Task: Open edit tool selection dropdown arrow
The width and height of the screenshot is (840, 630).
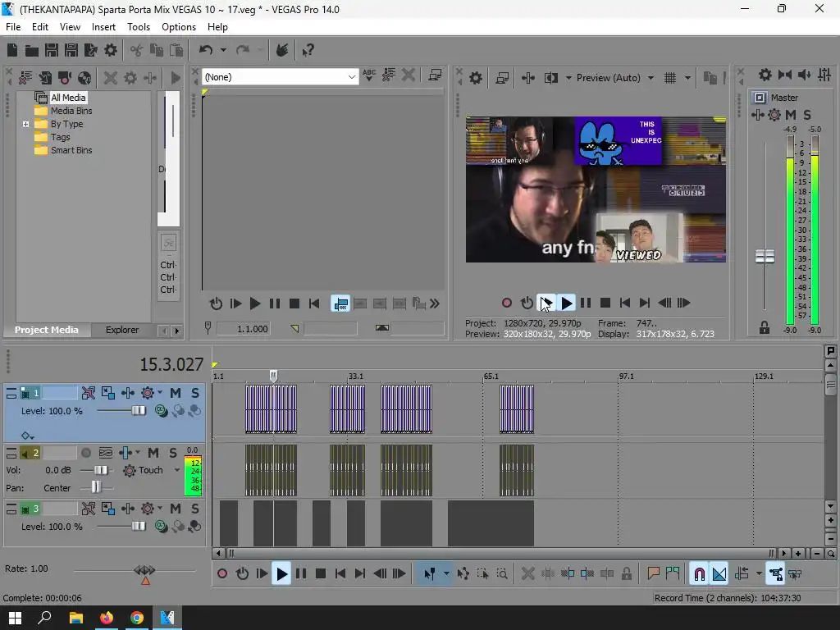Action: point(445,573)
